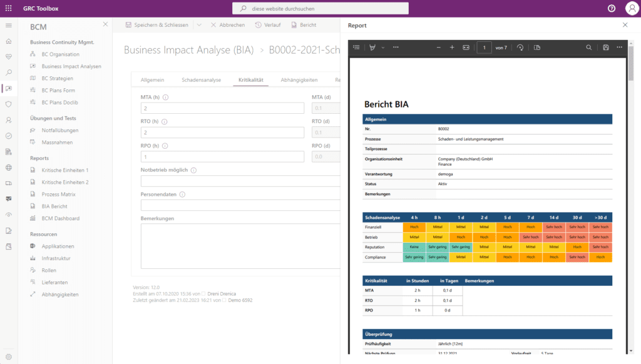Screen dimensions: 641x364
Task: Open BC Plans Form
Action: point(58,90)
